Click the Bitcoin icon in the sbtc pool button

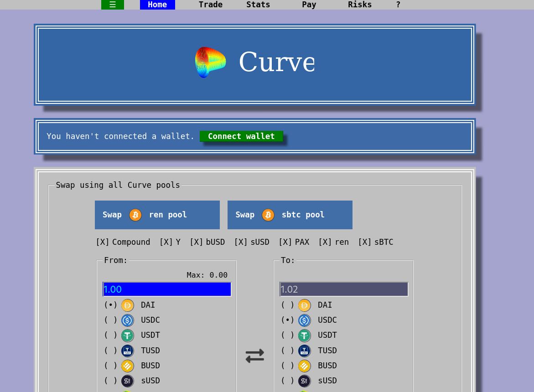coord(268,215)
